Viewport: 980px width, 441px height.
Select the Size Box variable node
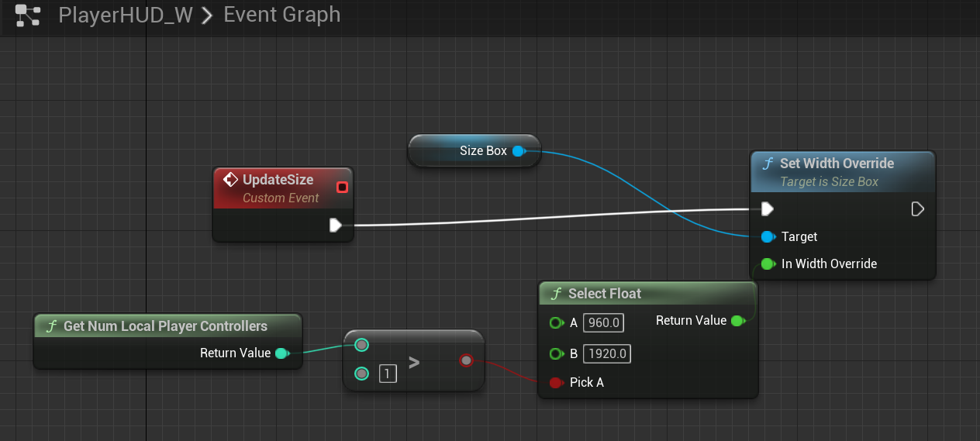pos(474,150)
